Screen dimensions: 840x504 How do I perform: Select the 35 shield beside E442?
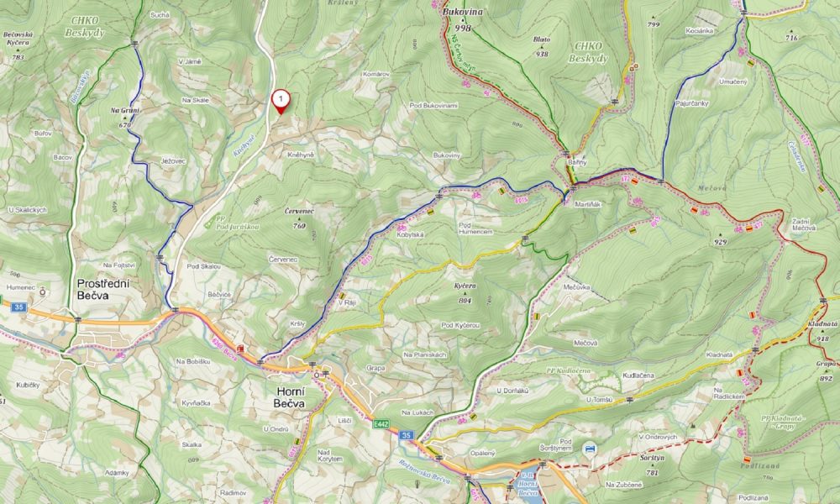pos(406,435)
